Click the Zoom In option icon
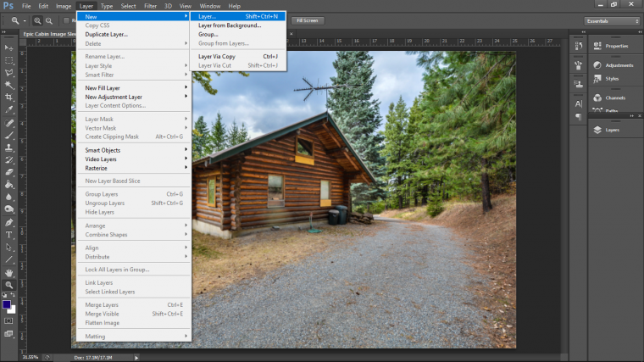Viewport: 644px width, 362px height. pos(37,20)
